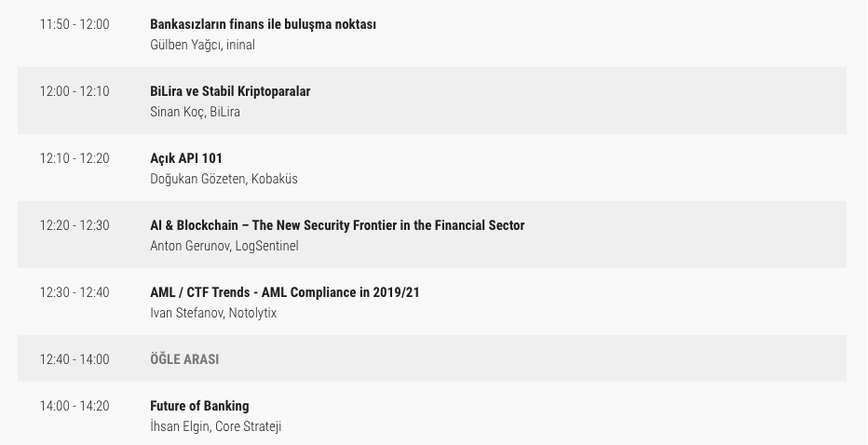Click the 11:50 - 12:00 time slot
The width and height of the screenshot is (868, 445).
74,24
